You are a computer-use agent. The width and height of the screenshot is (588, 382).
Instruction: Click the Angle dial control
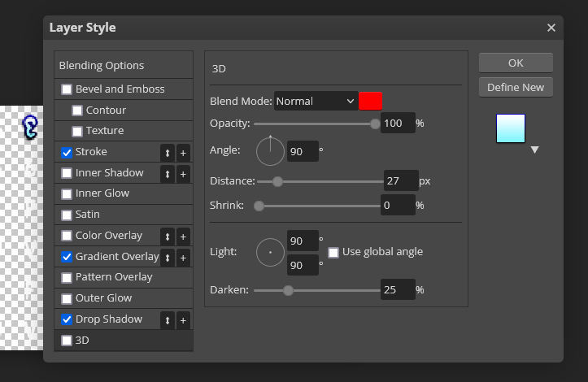tap(270, 150)
